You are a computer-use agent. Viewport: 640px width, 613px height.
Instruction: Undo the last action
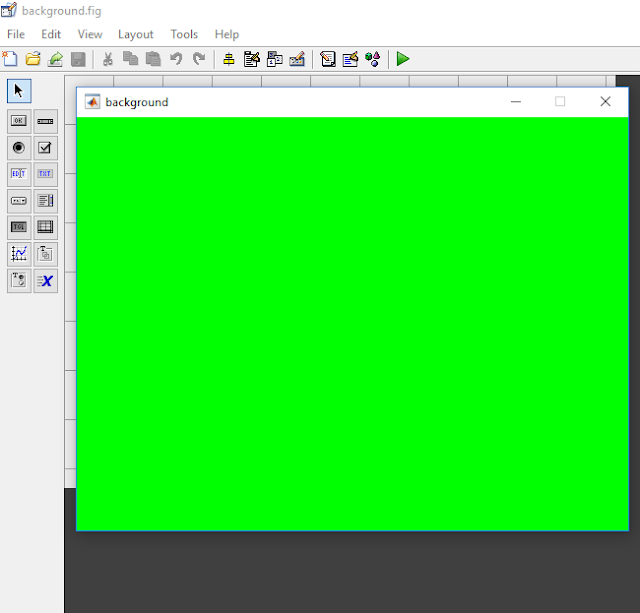coord(176,59)
